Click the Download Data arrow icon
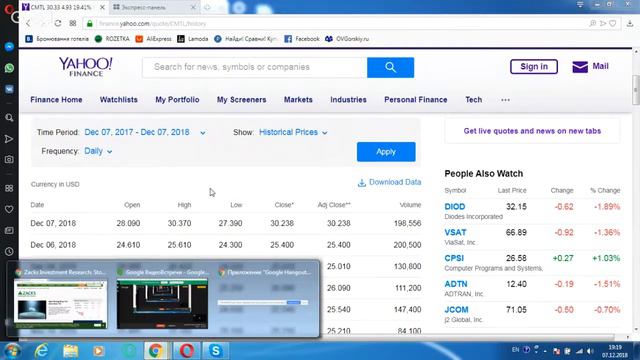 tap(362, 183)
